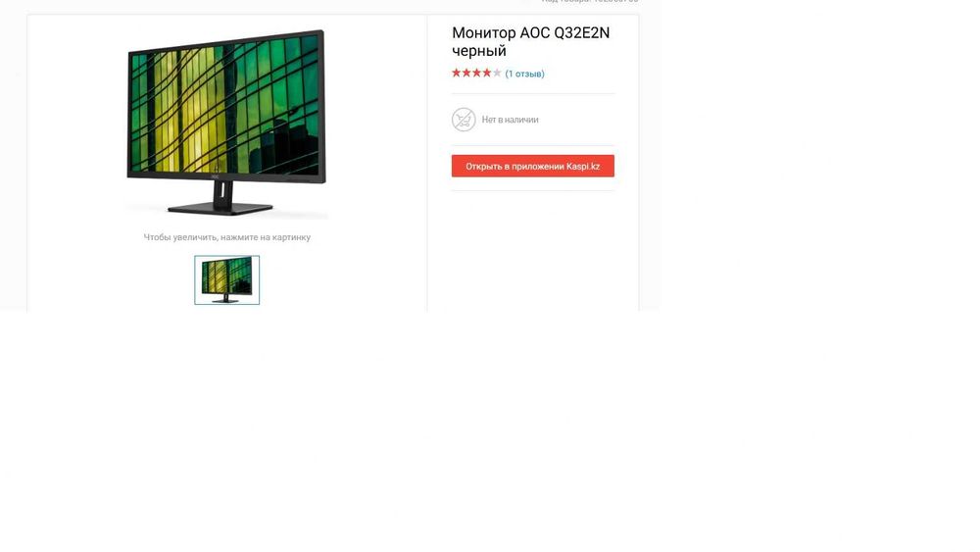The height and width of the screenshot is (552, 980).
Task: Select the third red rating star
Action: tap(476, 74)
